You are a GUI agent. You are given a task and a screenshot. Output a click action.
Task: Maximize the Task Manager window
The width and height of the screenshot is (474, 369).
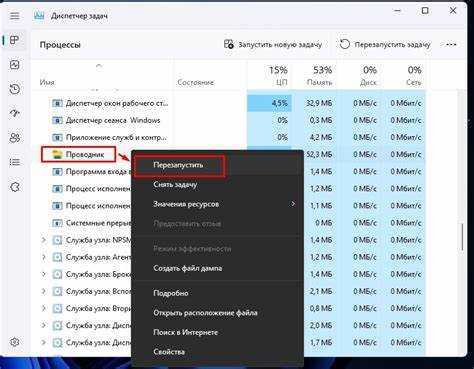(x=425, y=11)
